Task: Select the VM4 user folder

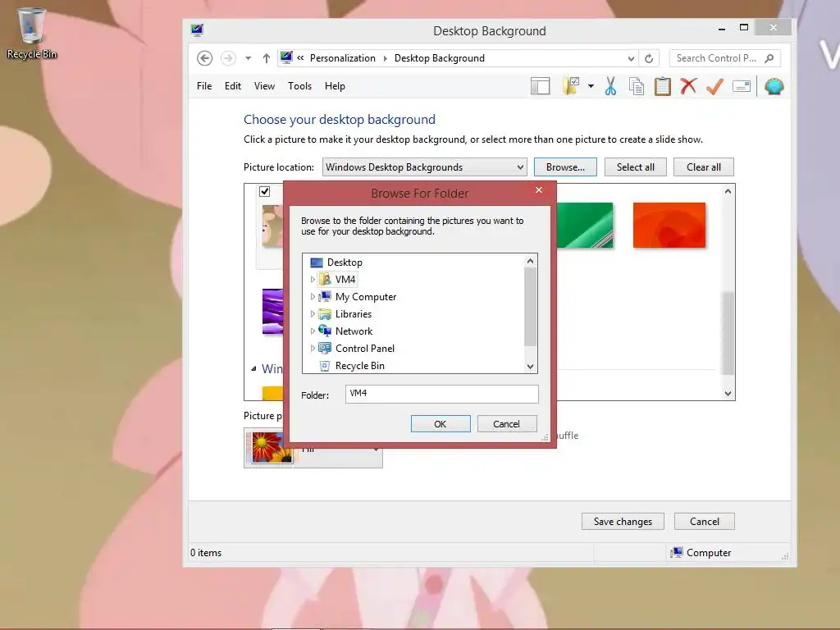Action: [x=337, y=280]
